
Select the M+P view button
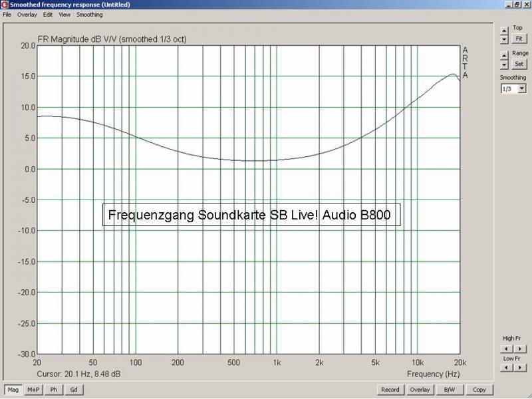pyautogui.click(x=33, y=390)
